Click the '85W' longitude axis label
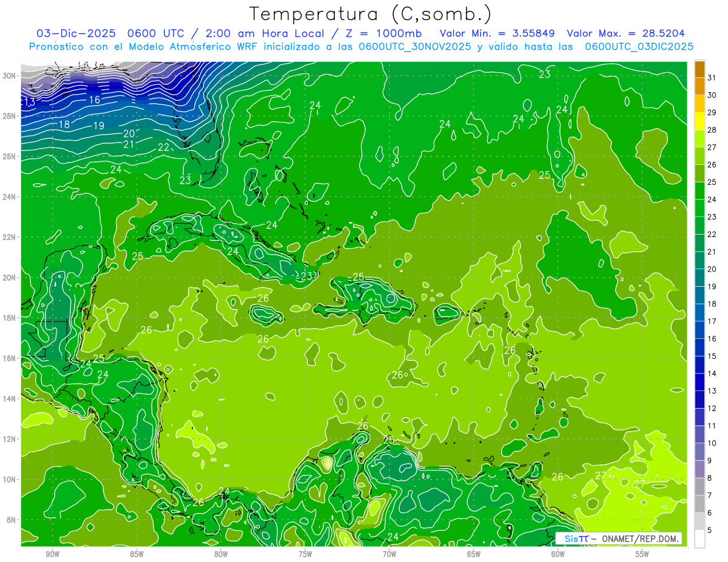728x562 pixels. click(136, 554)
